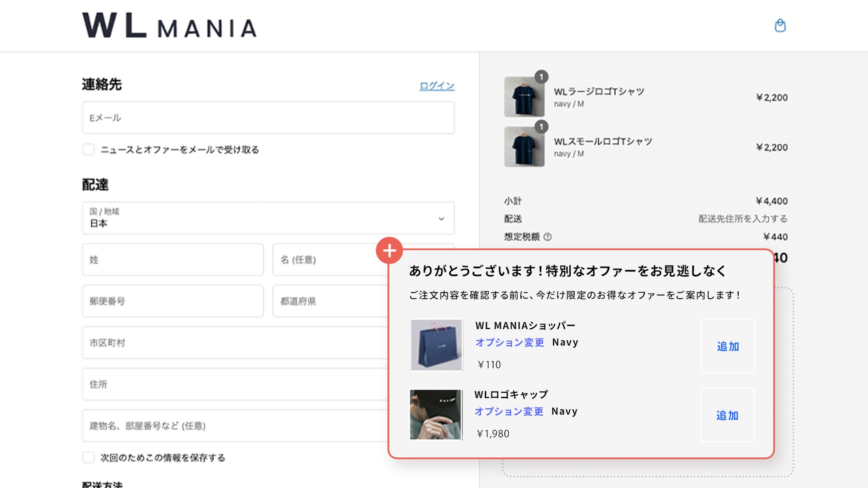868x488 pixels.
Task: Add WL MANIA shopper to the order
Action: coord(728,346)
